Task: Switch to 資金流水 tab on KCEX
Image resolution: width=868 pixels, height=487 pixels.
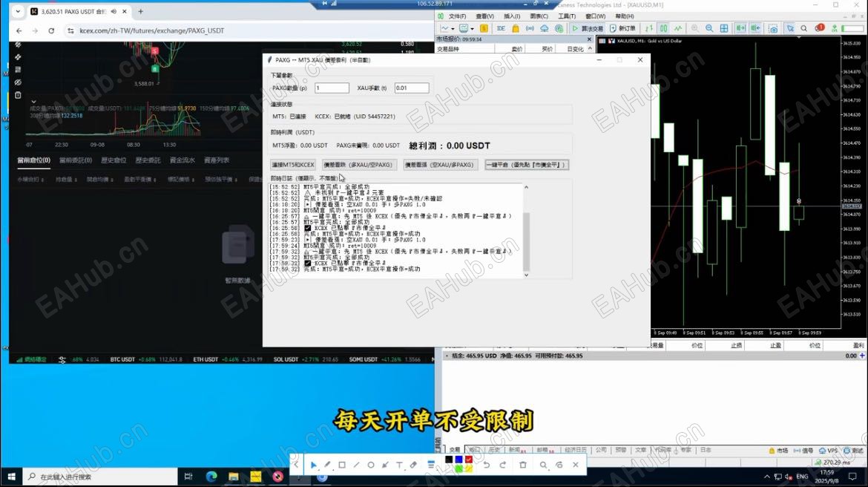Action: tap(182, 160)
